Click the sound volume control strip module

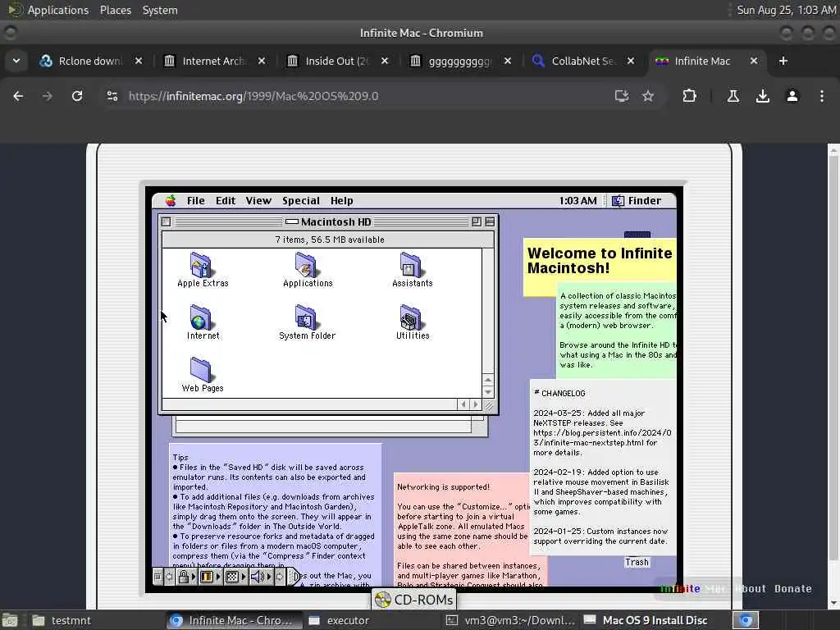pos(257,577)
